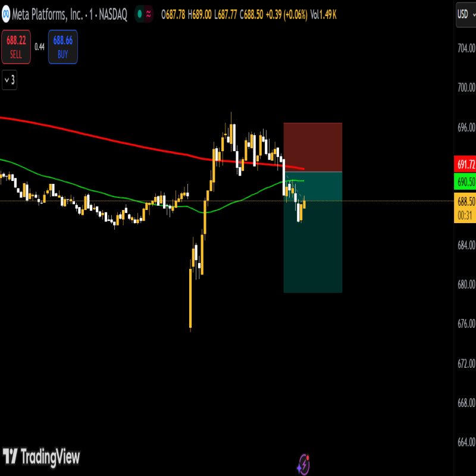Click the 676.00 price scale label

(x=466, y=324)
